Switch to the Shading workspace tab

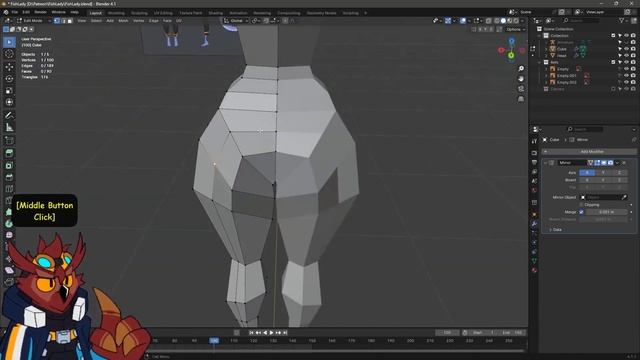(216, 13)
